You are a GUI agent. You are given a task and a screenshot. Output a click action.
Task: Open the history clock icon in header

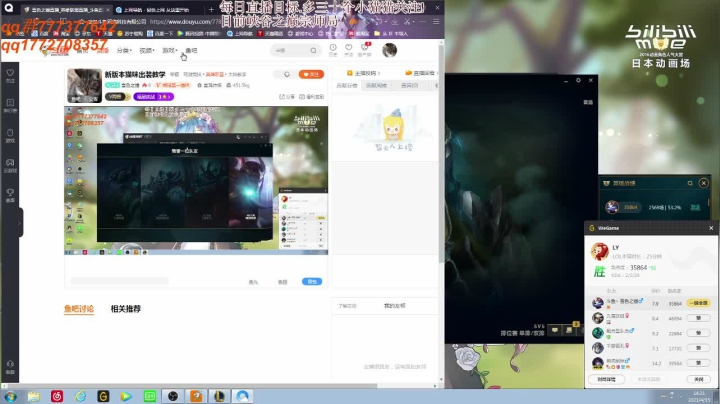pyautogui.click(x=333, y=50)
